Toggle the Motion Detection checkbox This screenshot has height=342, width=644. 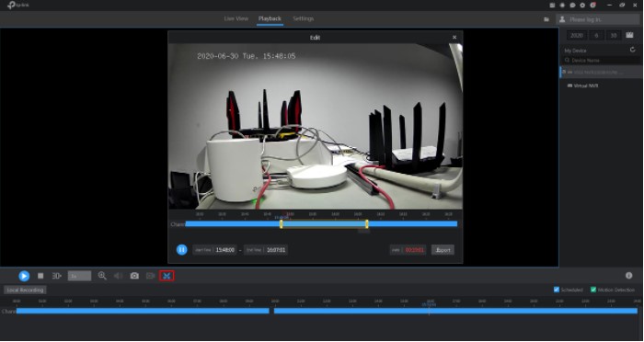click(x=593, y=290)
